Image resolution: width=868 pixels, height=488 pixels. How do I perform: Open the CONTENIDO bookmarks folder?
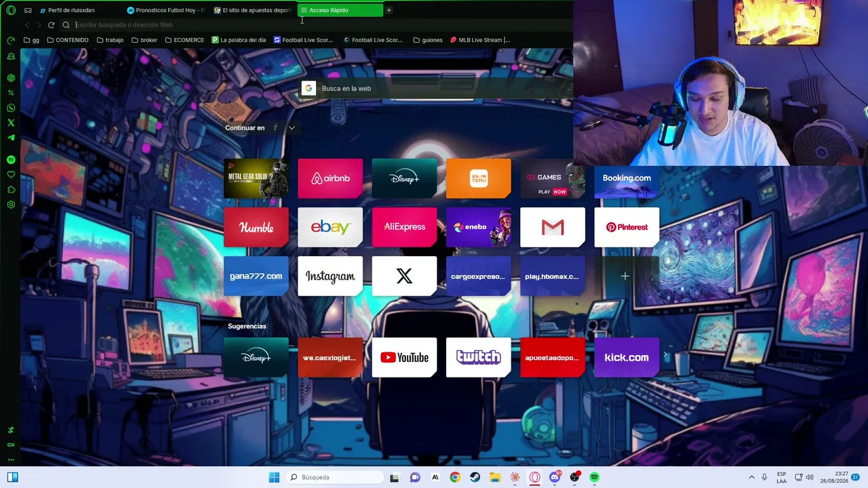68,40
